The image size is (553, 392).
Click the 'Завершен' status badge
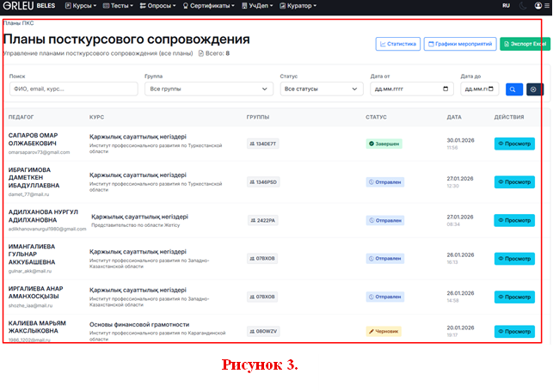[384, 144]
